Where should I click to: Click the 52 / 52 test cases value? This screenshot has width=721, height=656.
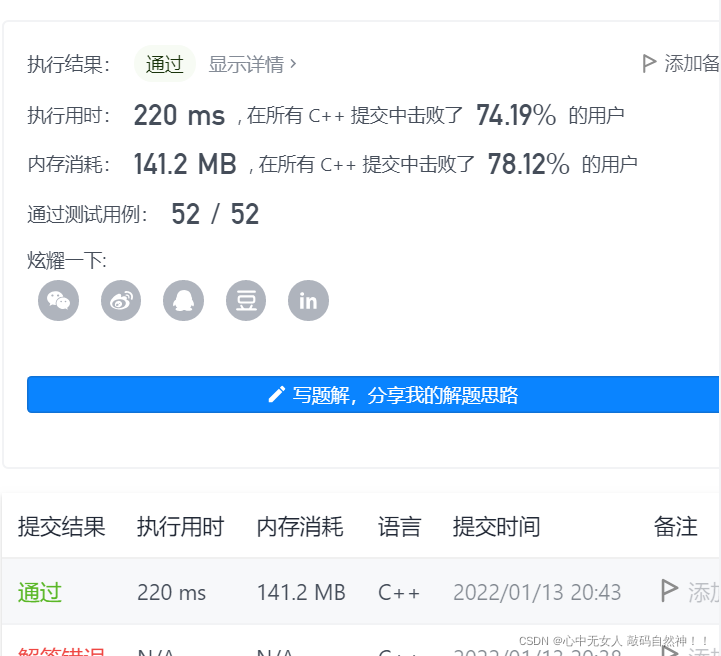tap(215, 214)
